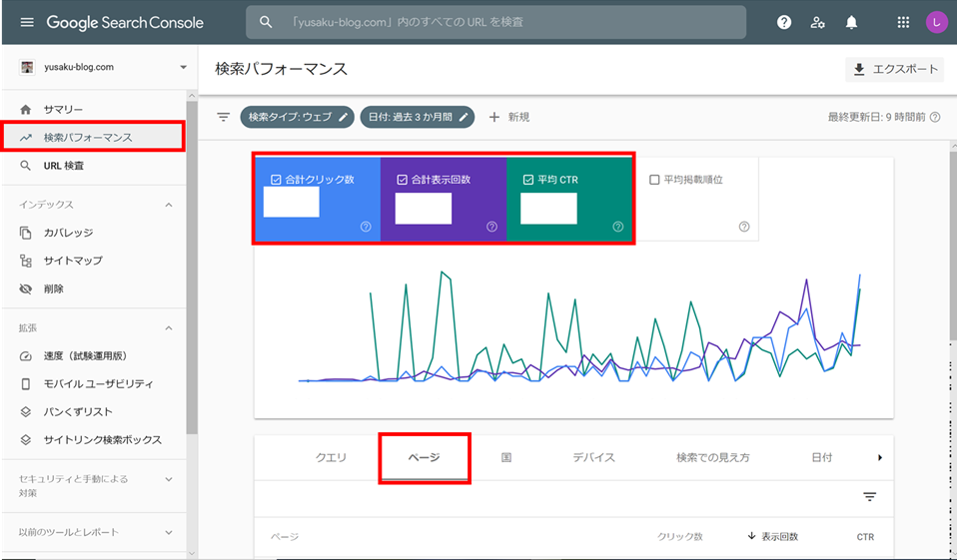Open yusaku-blog.com property dropdown
Viewport: 957px width, 560px height.
(x=183, y=67)
